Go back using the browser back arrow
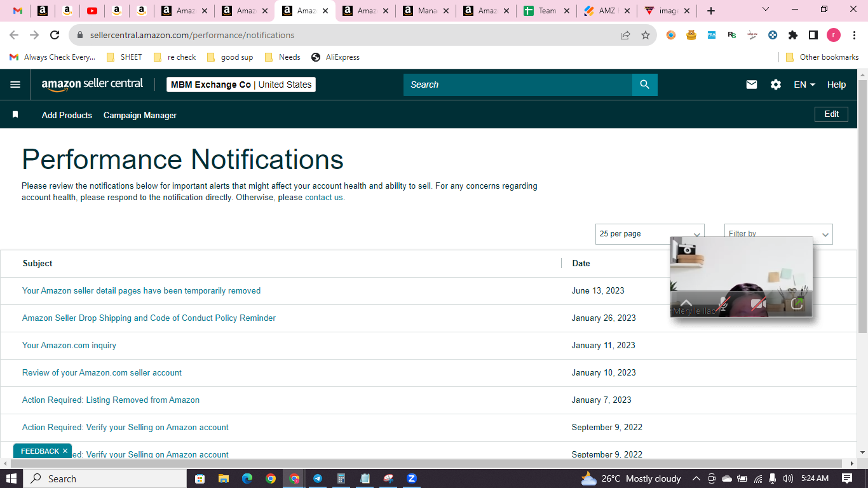This screenshot has width=868, height=488. (14, 35)
